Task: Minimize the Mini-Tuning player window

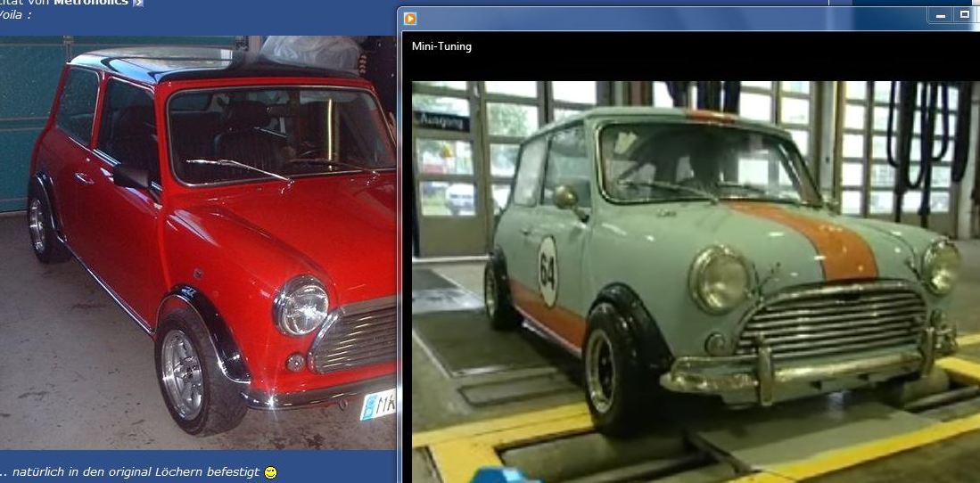Action: pos(941,15)
